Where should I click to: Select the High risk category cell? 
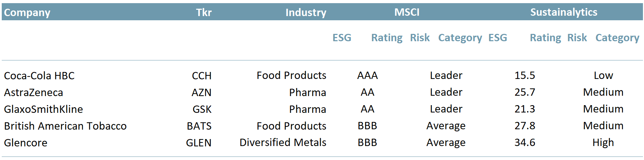point(603,143)
